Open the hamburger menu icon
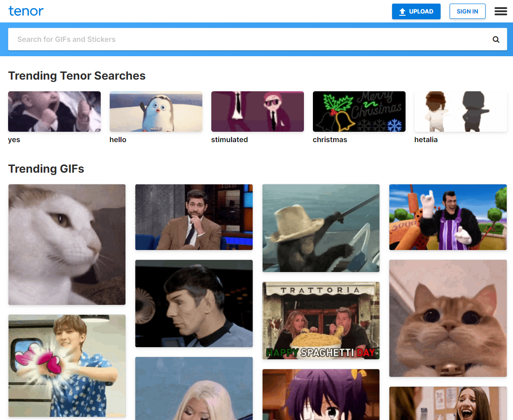 coord(500,11)
